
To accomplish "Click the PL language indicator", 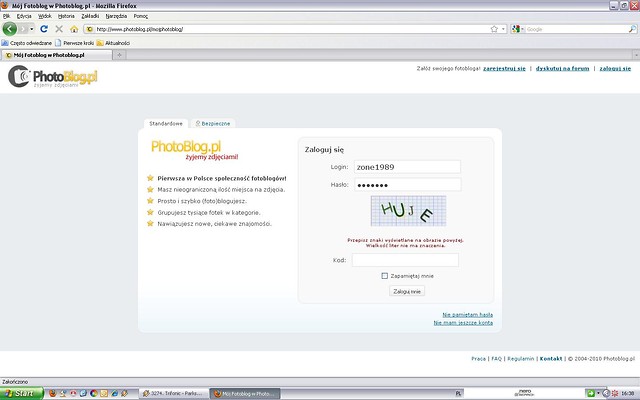I will tap(458, 393).
